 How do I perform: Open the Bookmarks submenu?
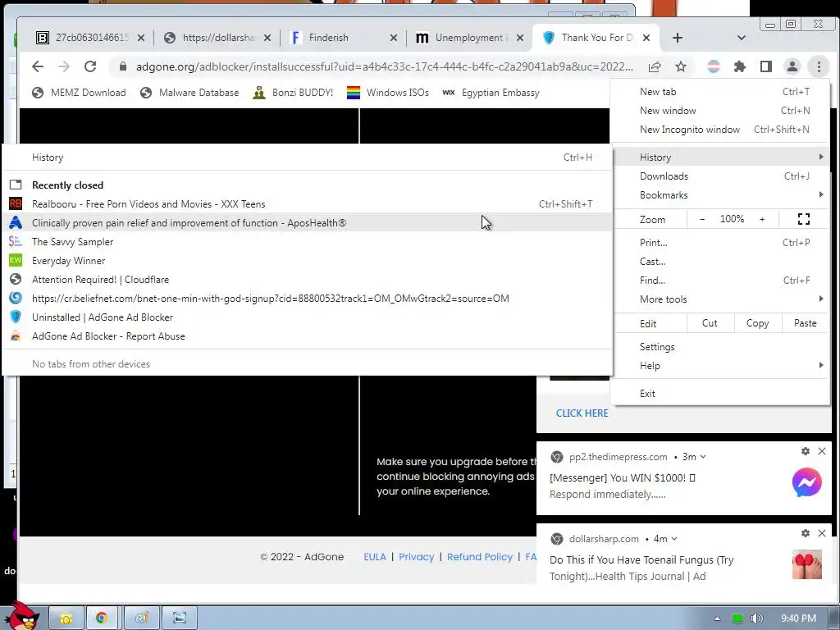(x=719, y=195)
